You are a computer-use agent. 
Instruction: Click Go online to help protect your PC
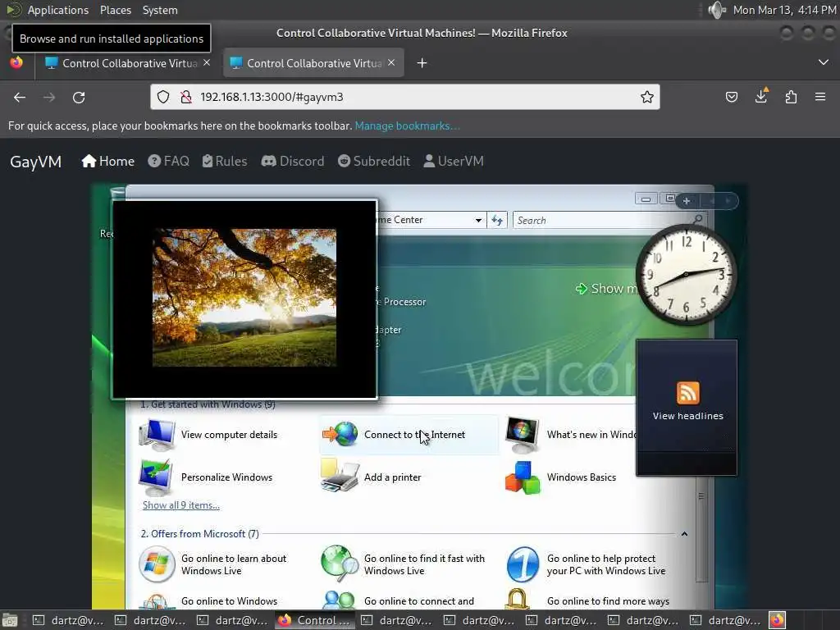click(586, 564)
